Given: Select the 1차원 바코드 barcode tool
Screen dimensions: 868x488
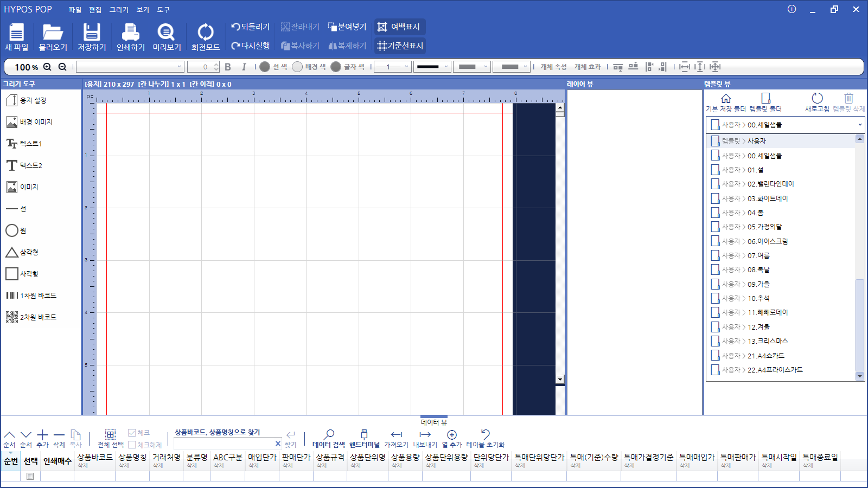Looking at the screenshot, I should point(31,296).
